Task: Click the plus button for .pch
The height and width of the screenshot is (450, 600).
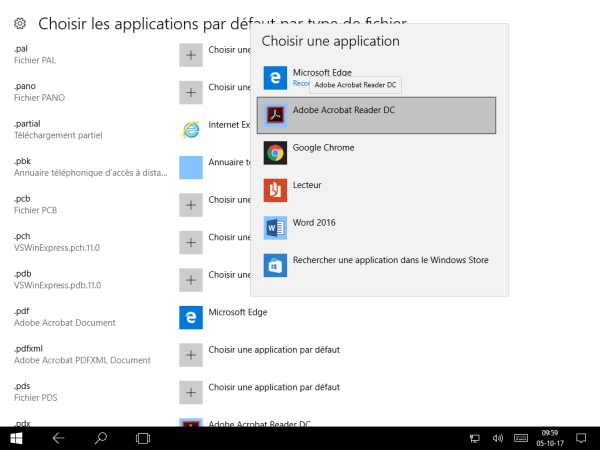Action: [x=191, y=243]
